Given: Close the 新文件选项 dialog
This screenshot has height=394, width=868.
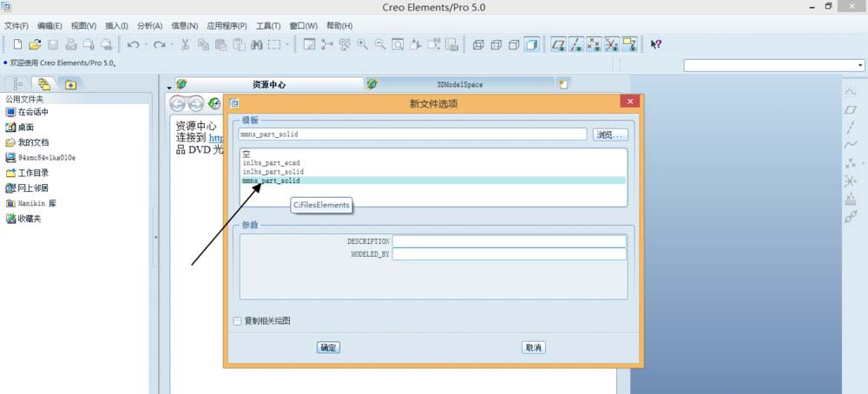Looking at the screenshot, I should point(630,102).
